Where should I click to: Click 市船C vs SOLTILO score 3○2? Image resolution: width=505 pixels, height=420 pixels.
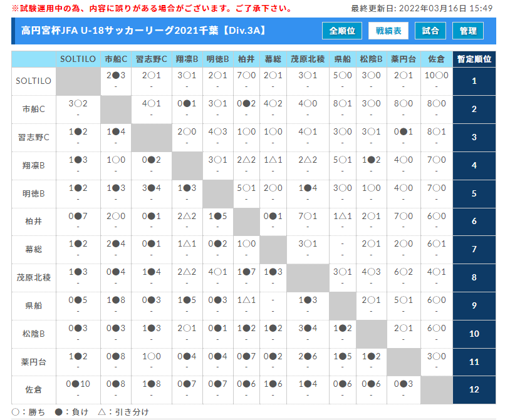pos(78,104)
